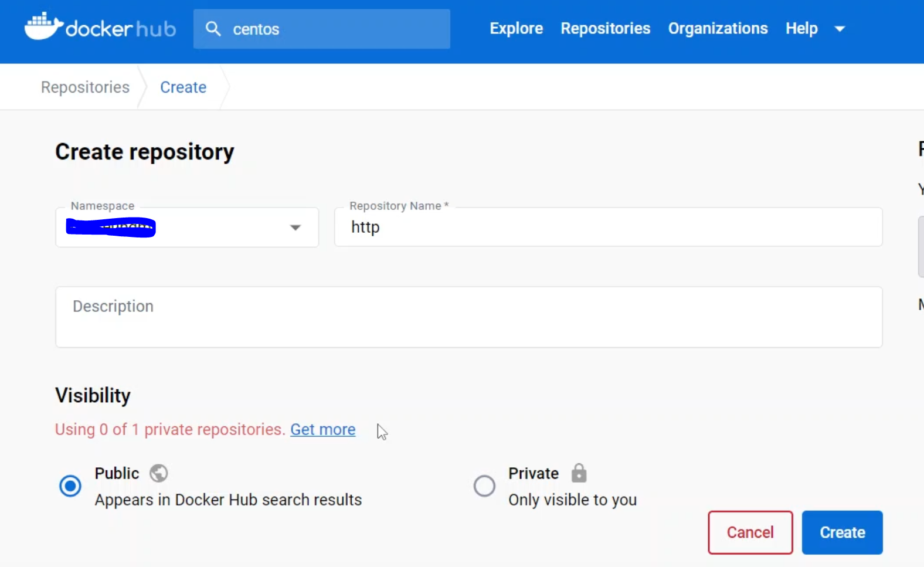Click 'Appears in Docker Hub search results' text
Viewport: 924px width, 567px height.
click(229, 500)
